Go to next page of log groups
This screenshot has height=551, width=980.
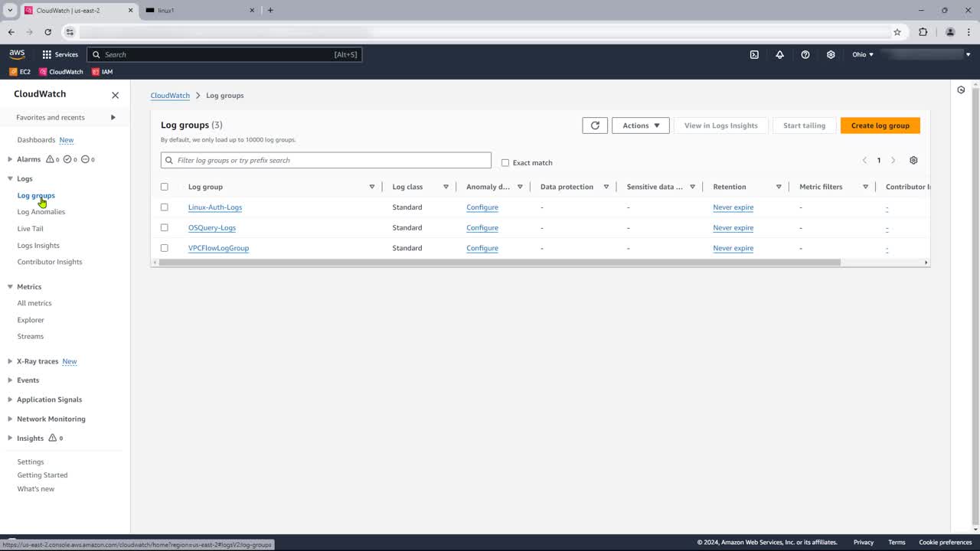tap(893, 160)
